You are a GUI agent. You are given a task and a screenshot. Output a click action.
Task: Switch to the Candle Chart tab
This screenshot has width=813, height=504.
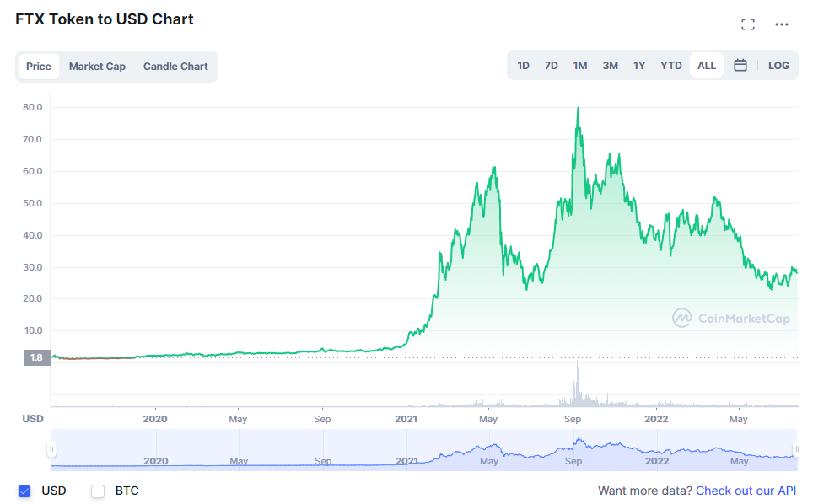[175, 67]
